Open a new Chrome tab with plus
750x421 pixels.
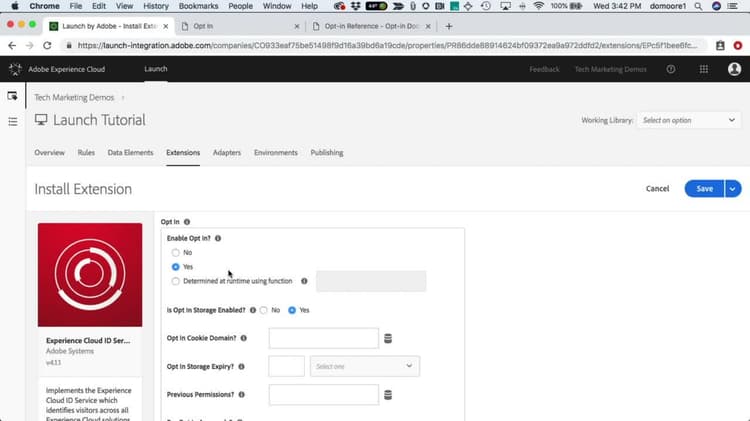pos(449,26)
